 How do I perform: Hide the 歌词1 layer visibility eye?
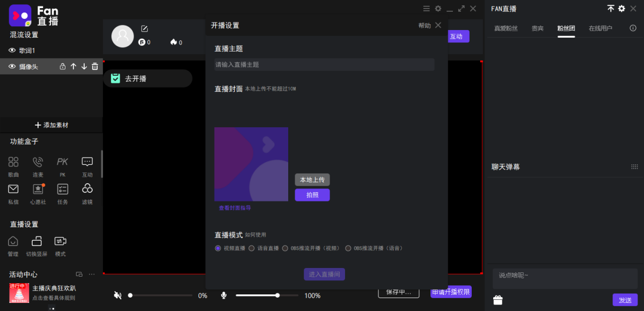(12, 50)
